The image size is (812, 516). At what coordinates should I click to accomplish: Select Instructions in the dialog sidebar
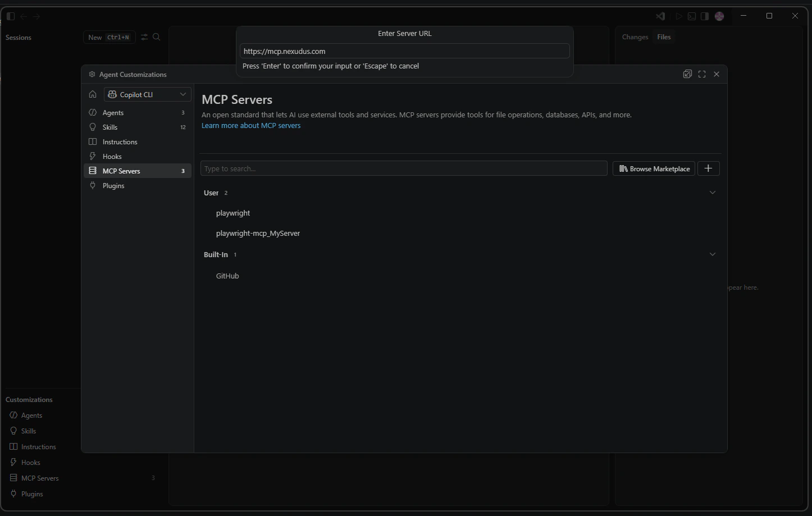click(x=138, y=141)
